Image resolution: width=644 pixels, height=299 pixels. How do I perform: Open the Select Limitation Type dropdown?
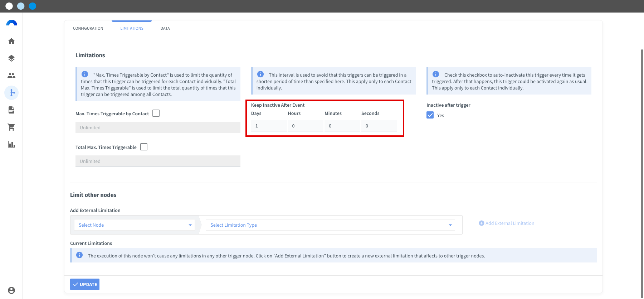tap(330, 225)
